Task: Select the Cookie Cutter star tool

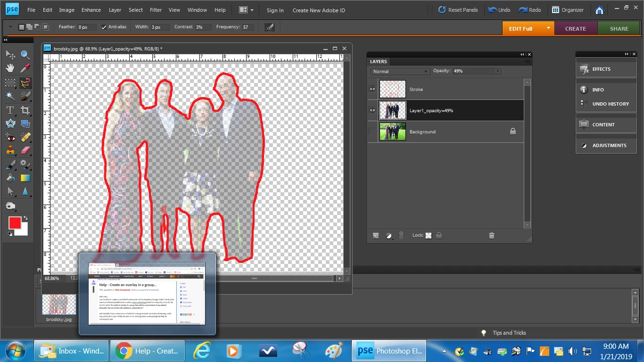Action: click(10, 124)
